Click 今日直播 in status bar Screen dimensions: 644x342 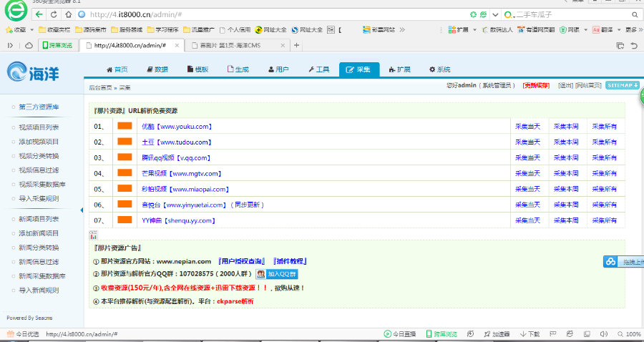coord(400,334)
